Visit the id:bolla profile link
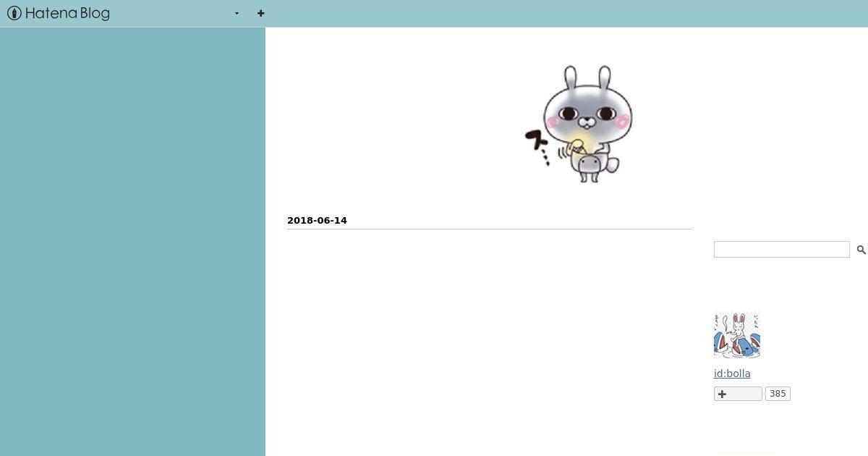The image size is (868, 456). pyautogui.click(x=732, y=373)
